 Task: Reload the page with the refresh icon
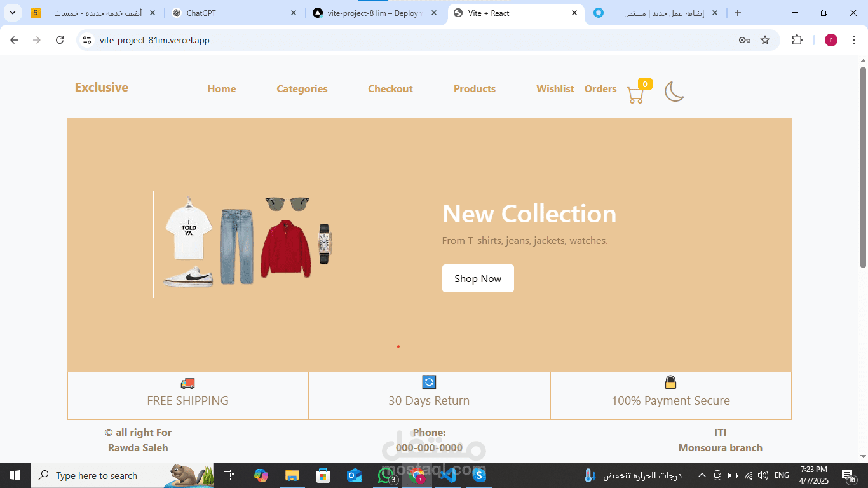coord(60,40)
